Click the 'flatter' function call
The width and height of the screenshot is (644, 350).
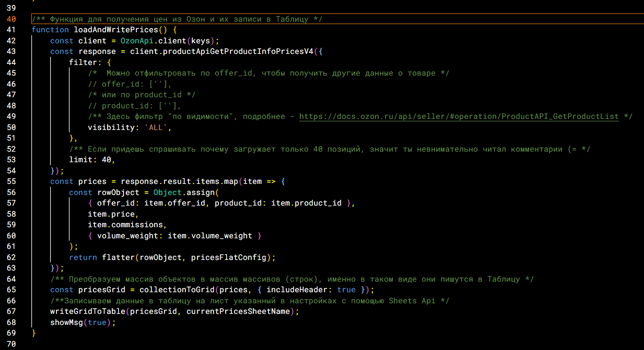click(x=119, y=258)
